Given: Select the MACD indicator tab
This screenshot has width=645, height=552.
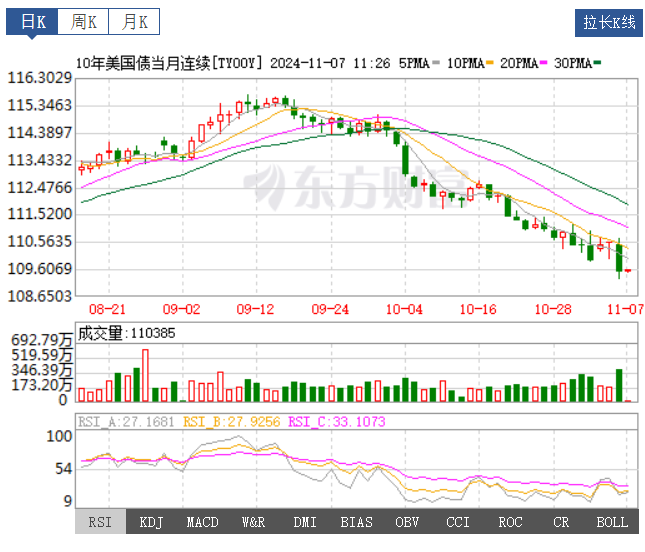Looking at the screenshot, I should (202, 522).
